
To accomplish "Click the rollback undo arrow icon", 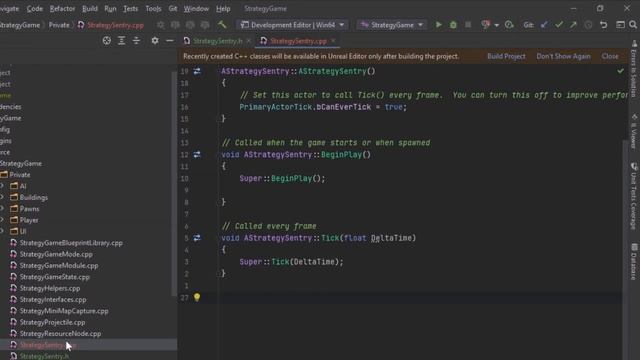I will (x=603, y=25).
